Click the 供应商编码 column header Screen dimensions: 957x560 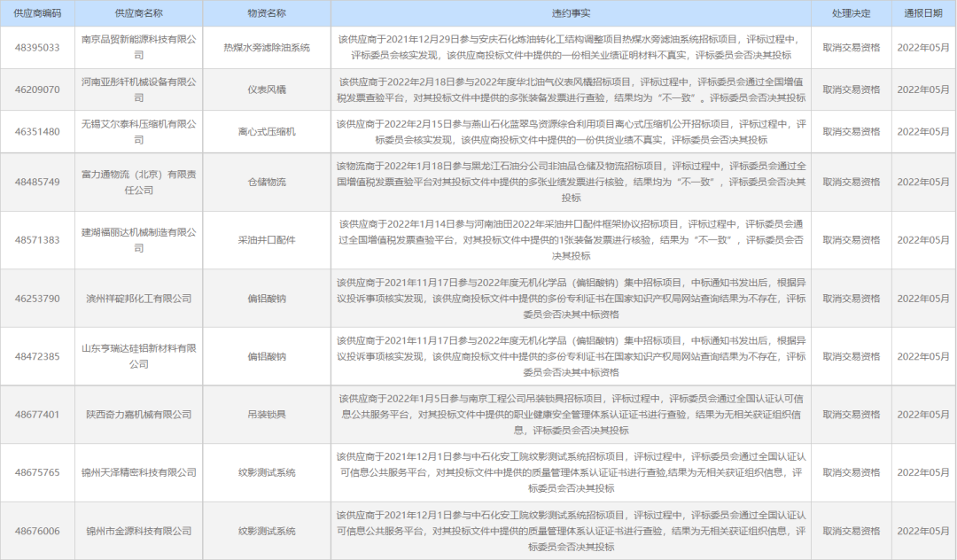(37, 12)
